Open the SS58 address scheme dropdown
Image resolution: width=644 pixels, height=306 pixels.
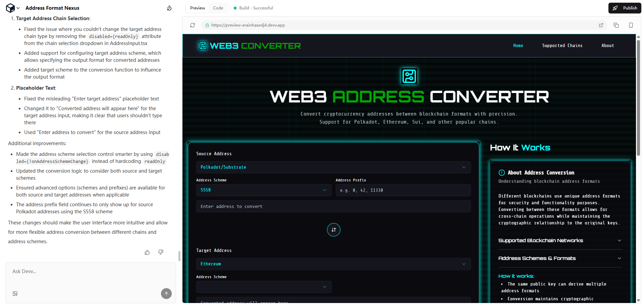(264, 190)
